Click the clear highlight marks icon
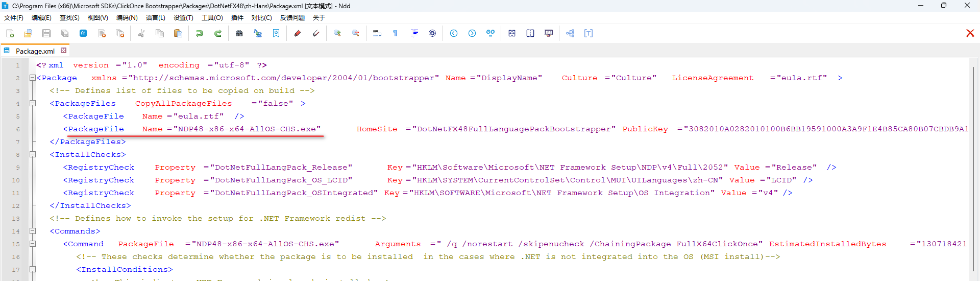The image size is (980, 281). pyautogui.click(x=316, y=33)
